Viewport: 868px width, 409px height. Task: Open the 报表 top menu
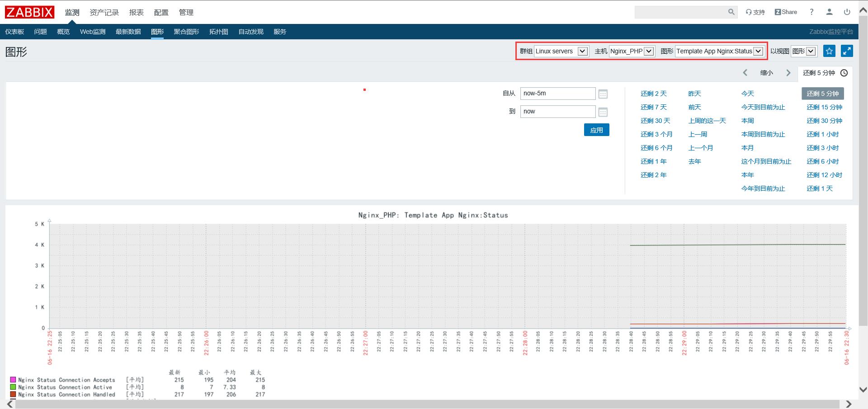(136, 13)
